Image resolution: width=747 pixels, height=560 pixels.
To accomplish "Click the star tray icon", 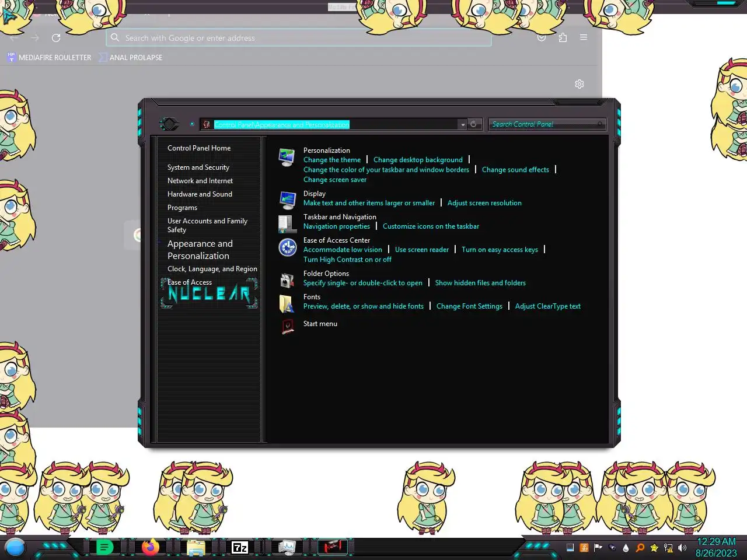I will [x=654, y=548].
